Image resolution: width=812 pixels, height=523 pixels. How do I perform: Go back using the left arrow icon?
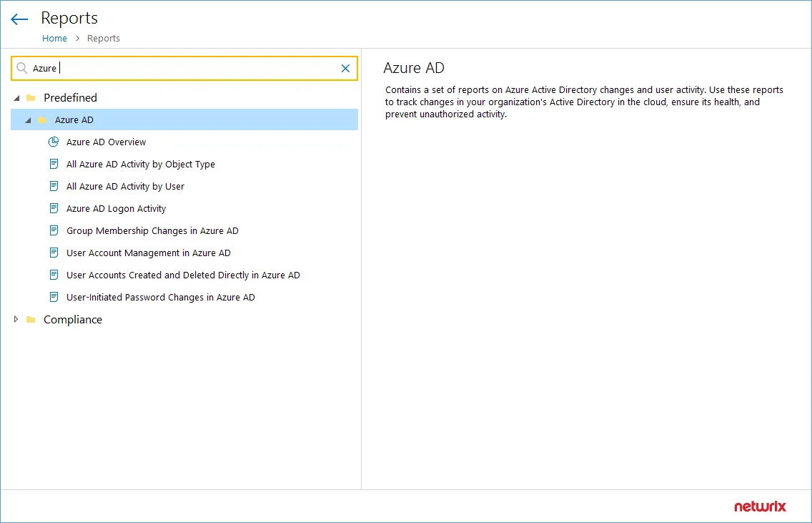pyautogui.click(x=19, y=20)
